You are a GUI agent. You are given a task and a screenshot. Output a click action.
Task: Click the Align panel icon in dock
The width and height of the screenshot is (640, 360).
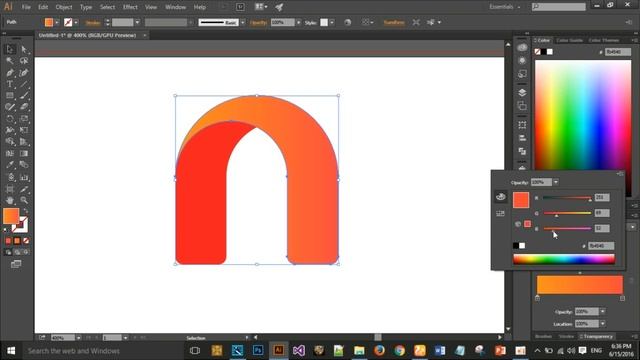[x=522, y=138]
